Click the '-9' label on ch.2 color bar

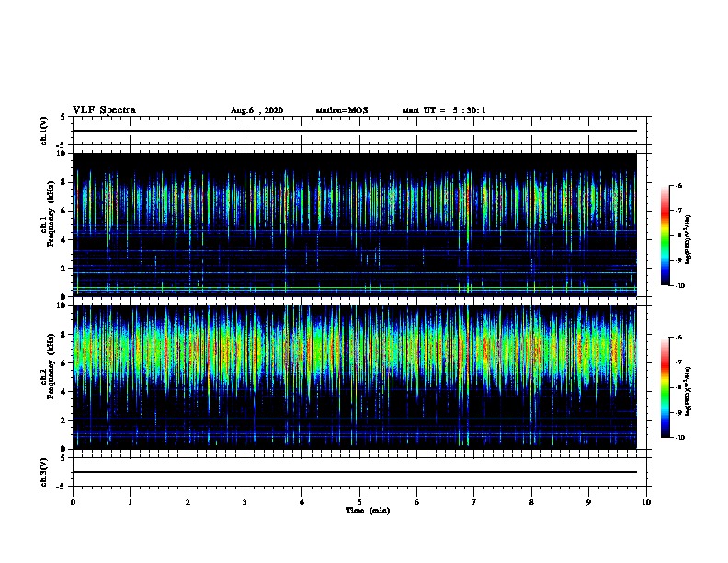click(678, 412)
